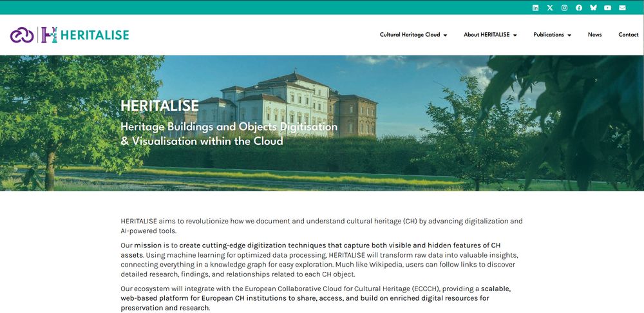Expand arrow beside Cultural Heritage Cloud
This screenshot has width=644, height=313.
coord(445,35)
